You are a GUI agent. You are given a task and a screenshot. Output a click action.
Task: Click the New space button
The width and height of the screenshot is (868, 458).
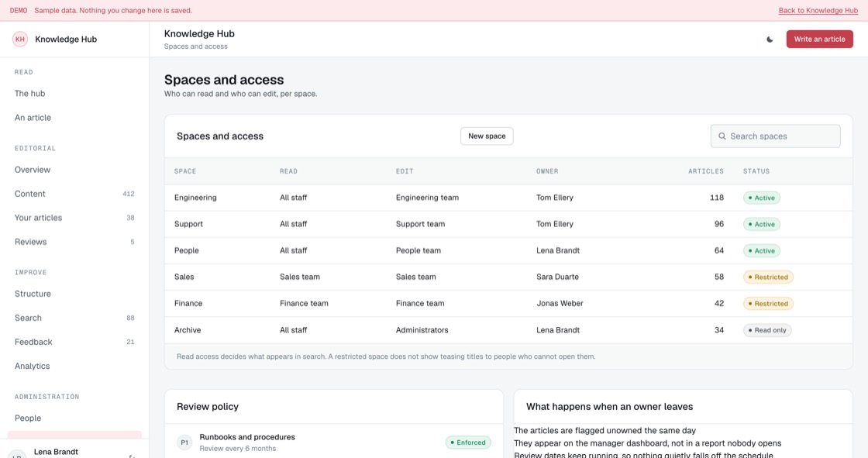pyautogui.click(x=487, y=136)
